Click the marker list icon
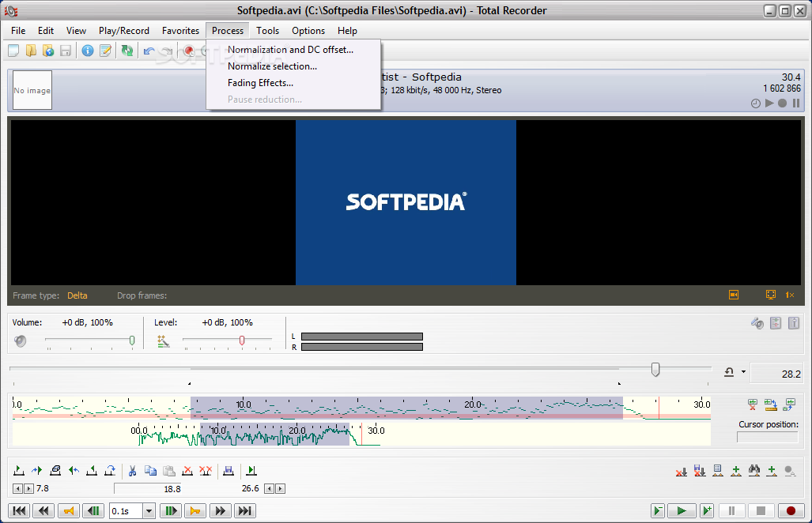This screenshot has width=812, height=523. (718, 470)
